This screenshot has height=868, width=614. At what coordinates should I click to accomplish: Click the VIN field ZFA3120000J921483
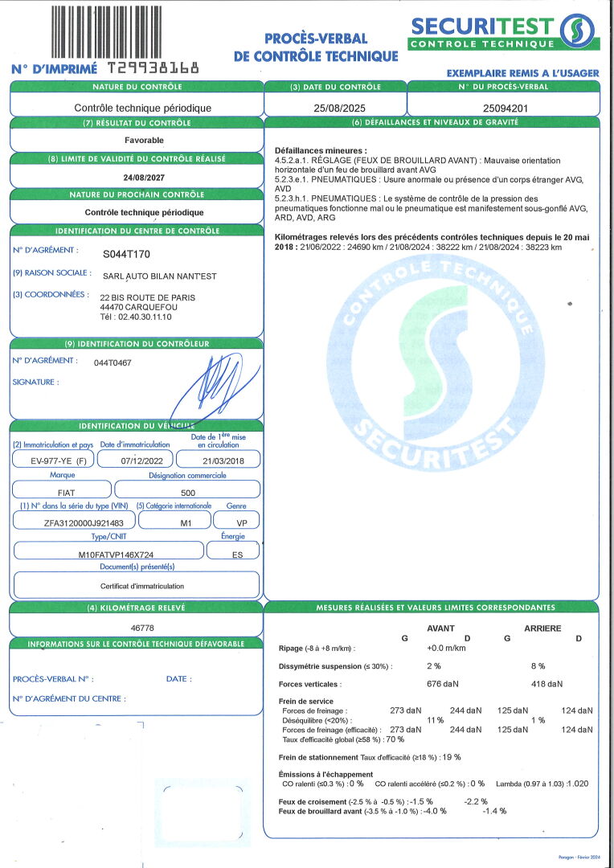coord(74,520)
